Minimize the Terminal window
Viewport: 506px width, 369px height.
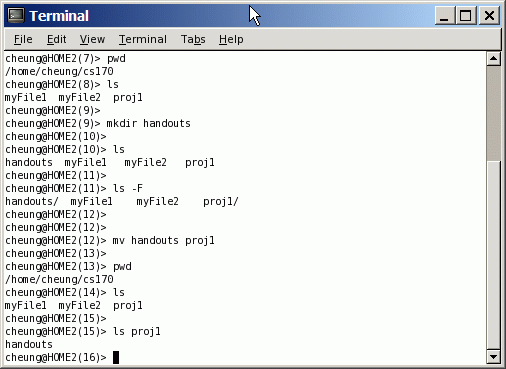coord(444,15)
